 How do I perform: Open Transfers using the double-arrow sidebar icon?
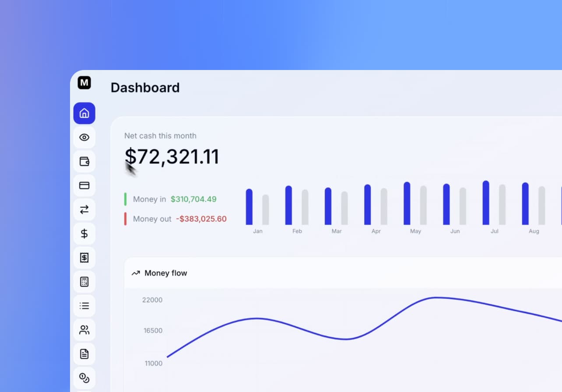tap(84, 210)
